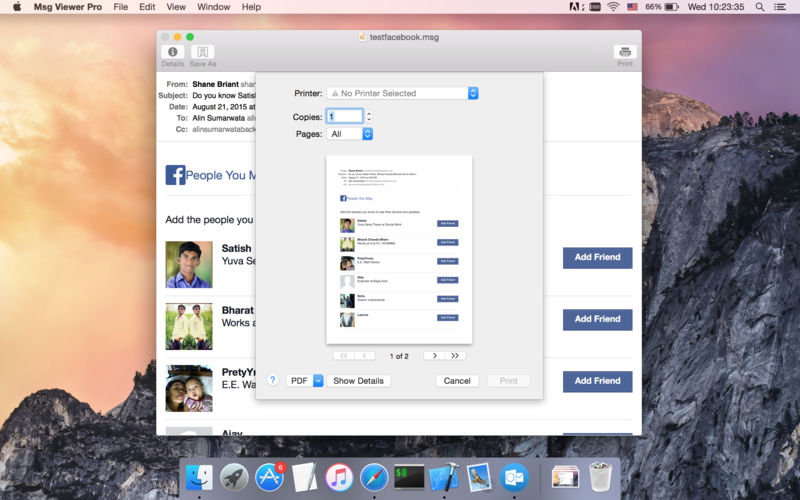Click the US flag input source icon
Image resolution: width=800 pixels, height=500 pixels.
(x=632, y=7)
